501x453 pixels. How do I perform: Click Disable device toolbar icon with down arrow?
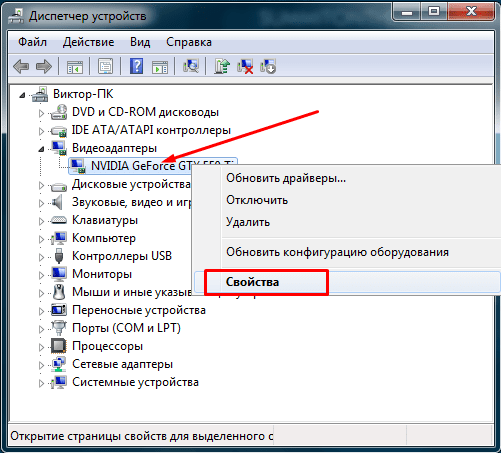[268, 66]
